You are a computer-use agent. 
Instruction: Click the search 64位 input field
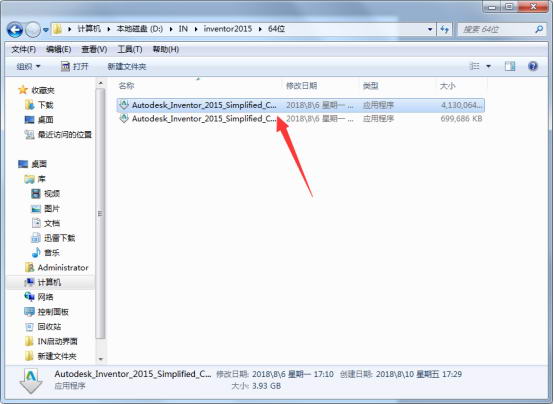click(497, 29)
